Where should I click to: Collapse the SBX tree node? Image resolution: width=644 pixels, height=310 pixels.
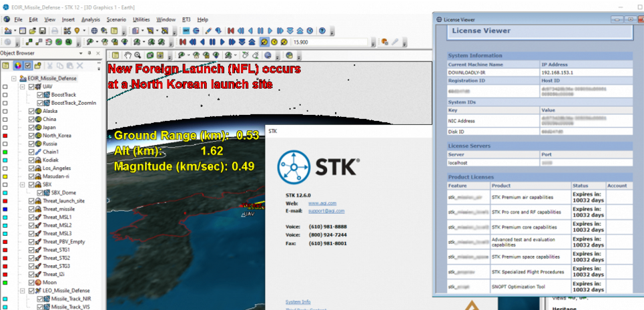coord(22,184)
